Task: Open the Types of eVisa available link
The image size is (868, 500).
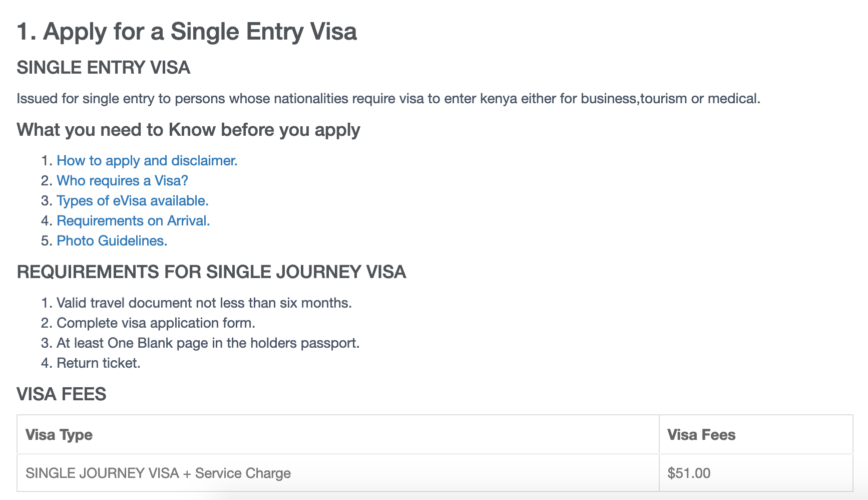Action: pyautogui.click(x=133, y=201)
